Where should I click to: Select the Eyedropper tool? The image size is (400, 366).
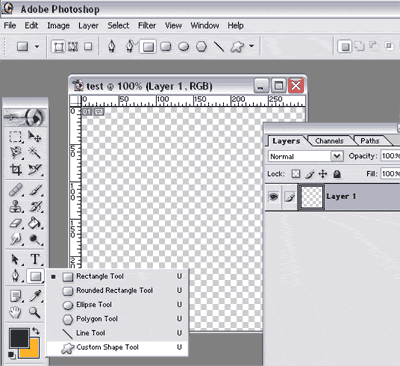point(35,296)
